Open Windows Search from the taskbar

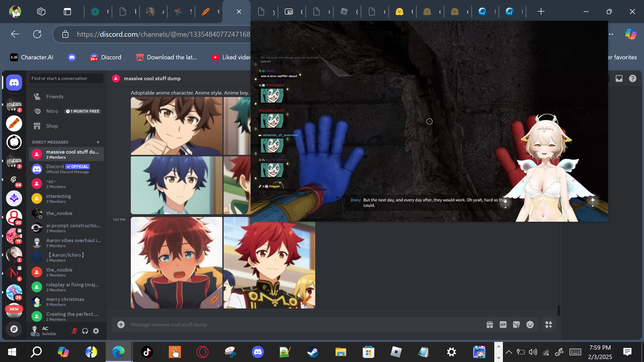pyautogui.click(x=36, y=352)
